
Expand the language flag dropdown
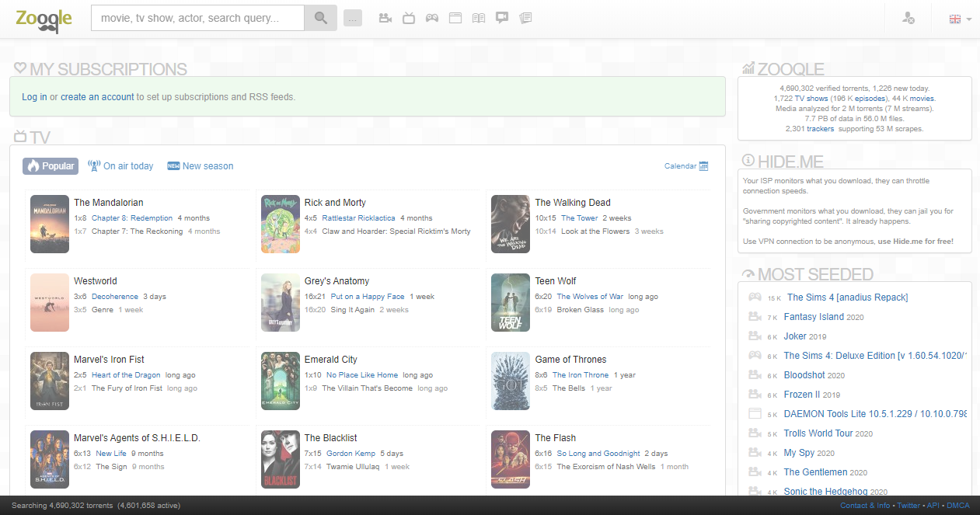[x=960, y=19]
